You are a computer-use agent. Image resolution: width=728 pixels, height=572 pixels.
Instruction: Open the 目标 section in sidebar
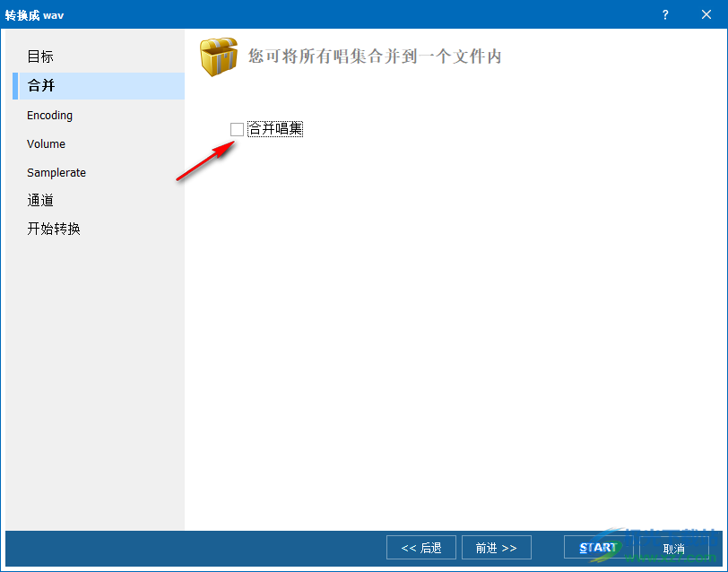tap(40, 56)
